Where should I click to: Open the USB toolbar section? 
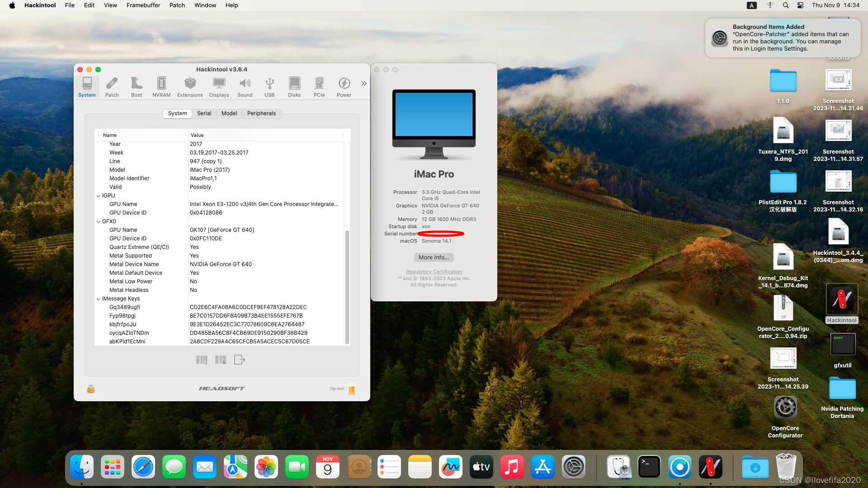click(269, 87)
